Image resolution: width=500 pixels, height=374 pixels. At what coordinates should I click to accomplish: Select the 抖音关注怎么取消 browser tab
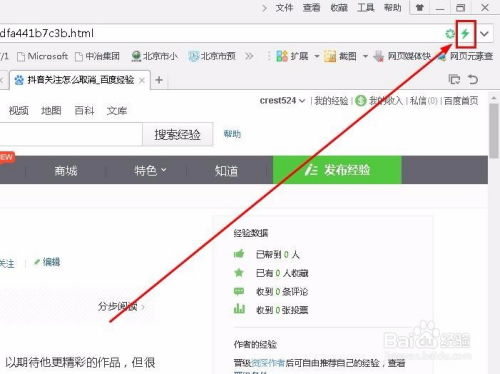click(80, 80)
